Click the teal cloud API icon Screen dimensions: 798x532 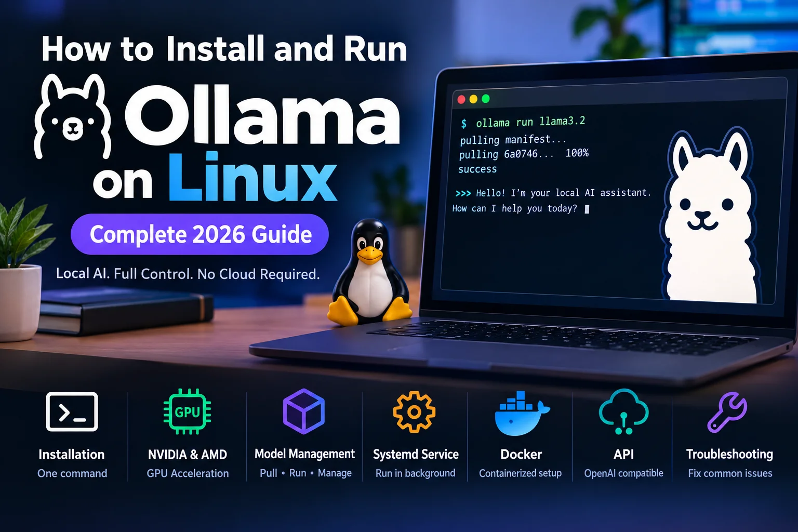coord(623,411)
